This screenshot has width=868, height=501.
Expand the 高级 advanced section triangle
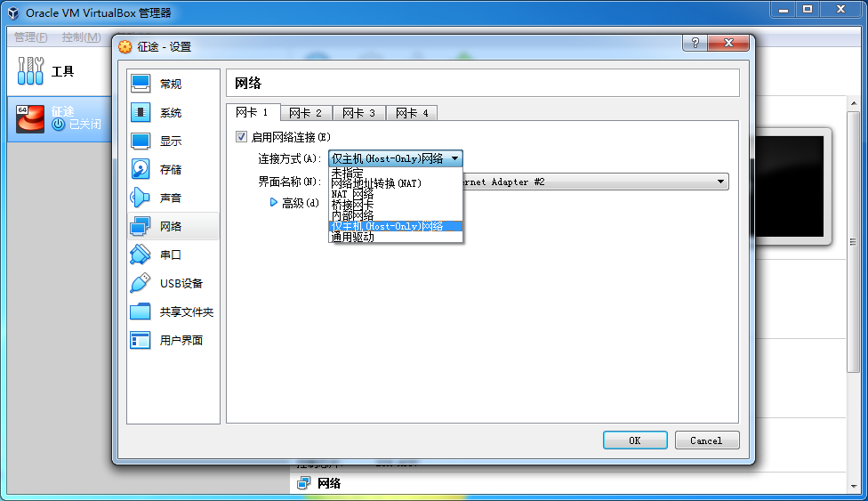tap(274, 203)
